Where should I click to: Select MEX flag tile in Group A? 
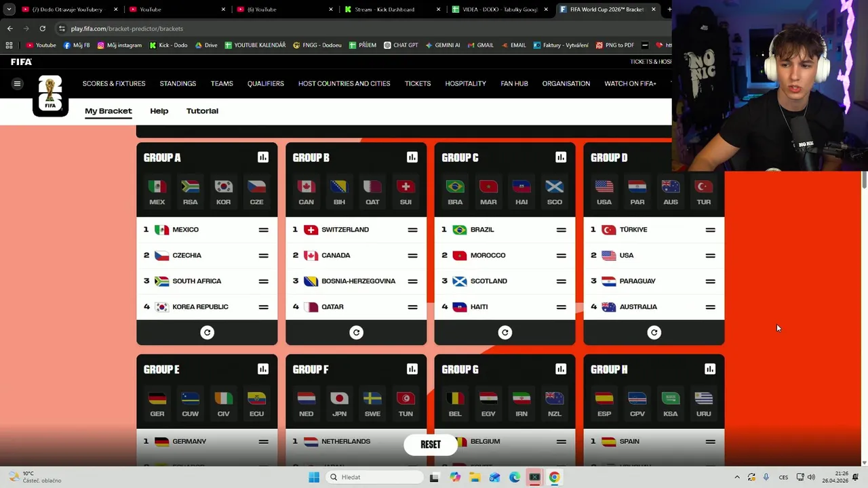(x=157, y=192)
